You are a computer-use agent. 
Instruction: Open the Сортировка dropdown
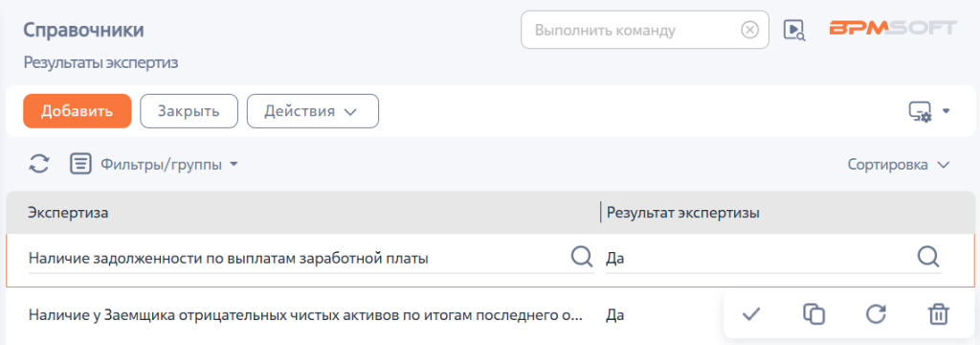(899, 165)
